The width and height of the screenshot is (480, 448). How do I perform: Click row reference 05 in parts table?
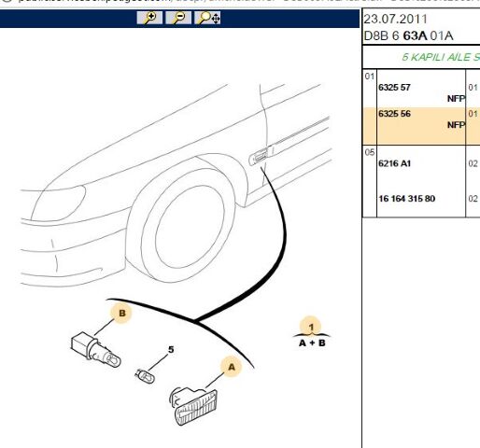coord(370,152)
